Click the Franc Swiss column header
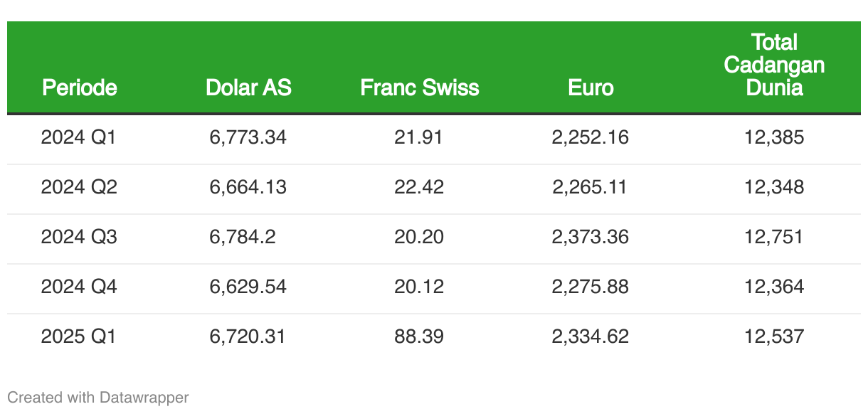Screen dimensions: 868x414 point(419,87)
